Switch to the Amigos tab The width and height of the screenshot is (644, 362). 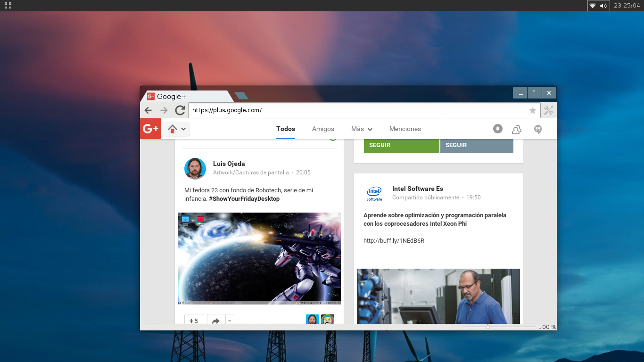click(x=323, y=129)
